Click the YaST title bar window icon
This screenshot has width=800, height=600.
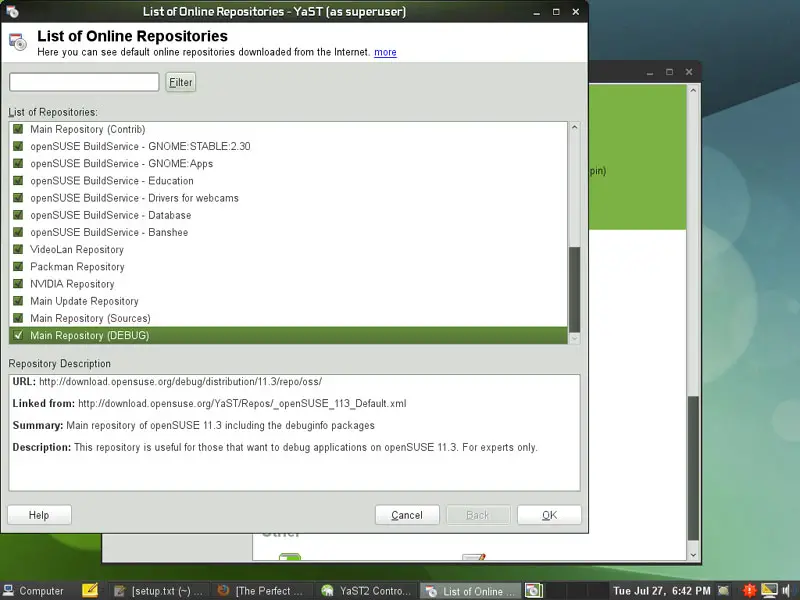12,11
